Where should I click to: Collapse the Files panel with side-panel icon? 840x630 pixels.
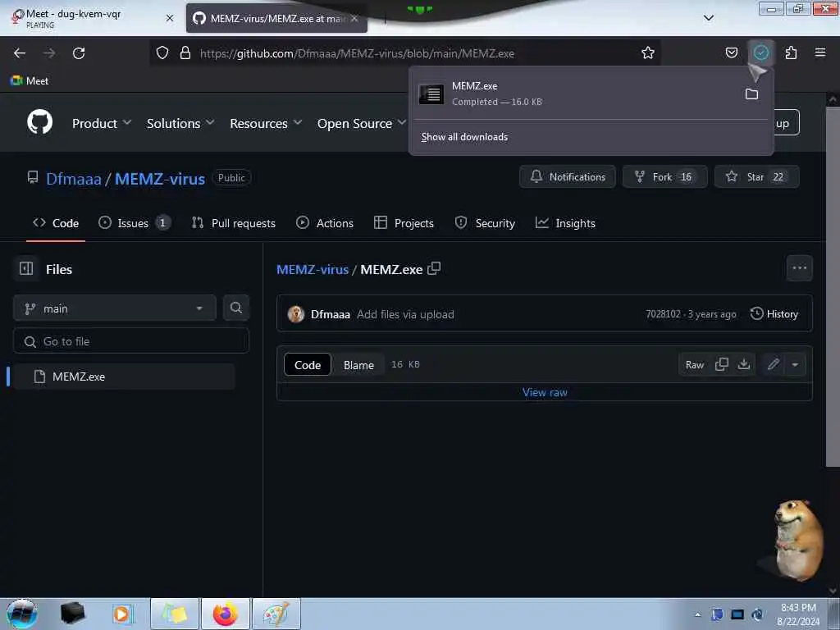pyautogui.click(x=26, y=268)
